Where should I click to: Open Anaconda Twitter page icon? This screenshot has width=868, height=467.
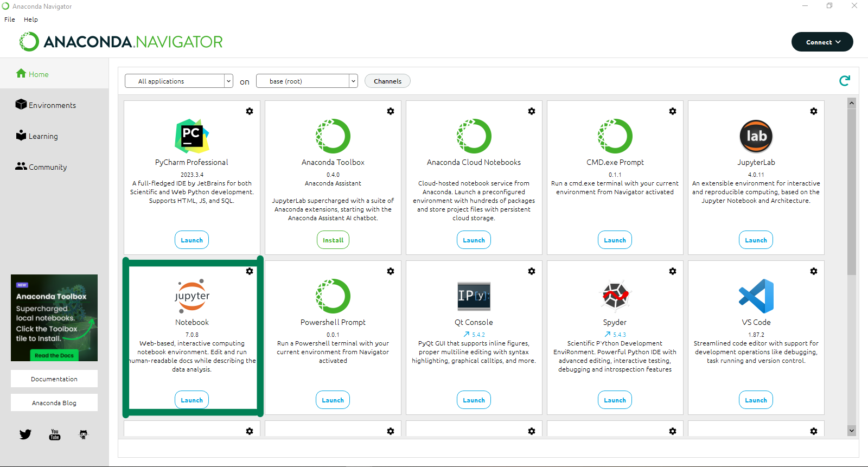pos(25,434)
